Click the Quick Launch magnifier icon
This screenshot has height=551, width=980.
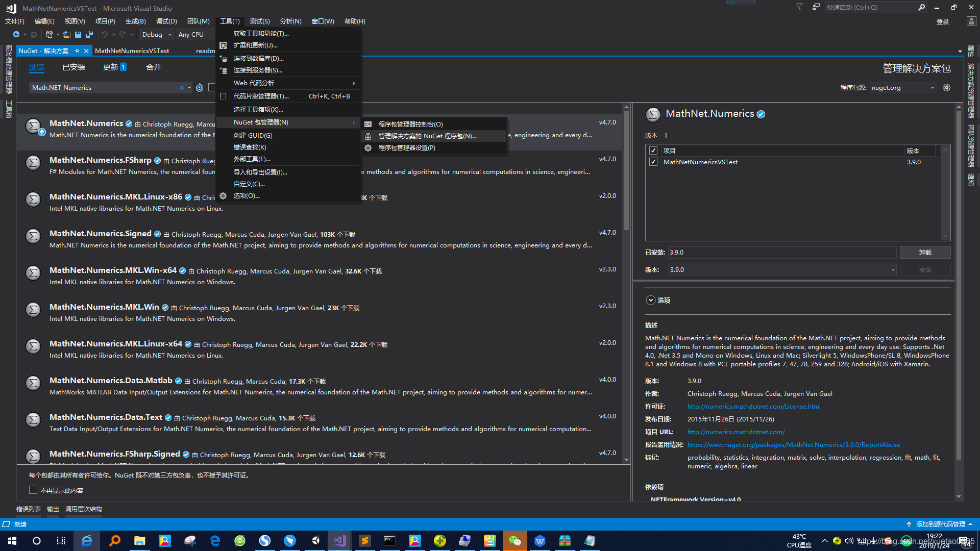(x=921, y=7)
